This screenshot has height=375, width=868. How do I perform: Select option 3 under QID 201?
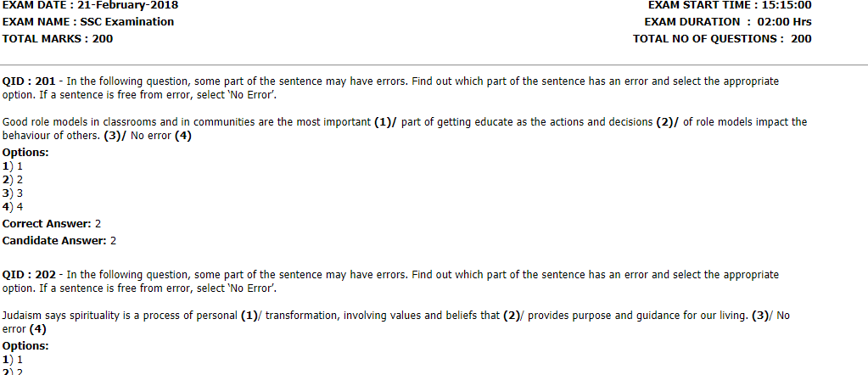(12, 193)
